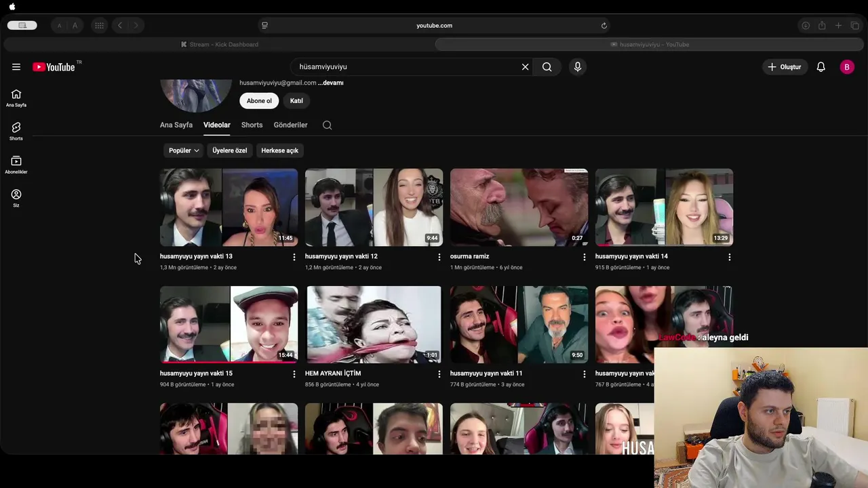Go back with Safari back arrow
This screenshot has width=868, height=488.
[120, 26]
